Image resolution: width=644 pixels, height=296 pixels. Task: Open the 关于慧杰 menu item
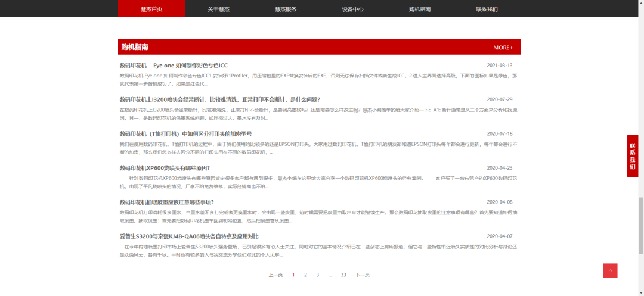218,9
